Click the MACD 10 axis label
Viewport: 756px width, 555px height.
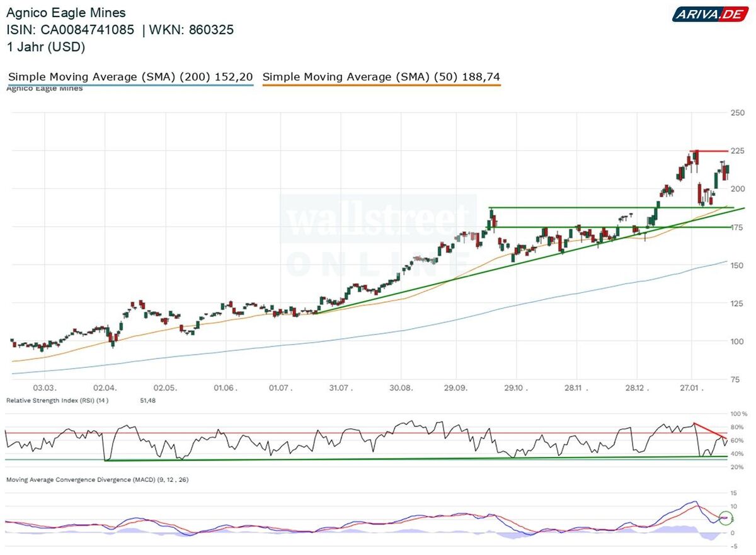point(734,506)
